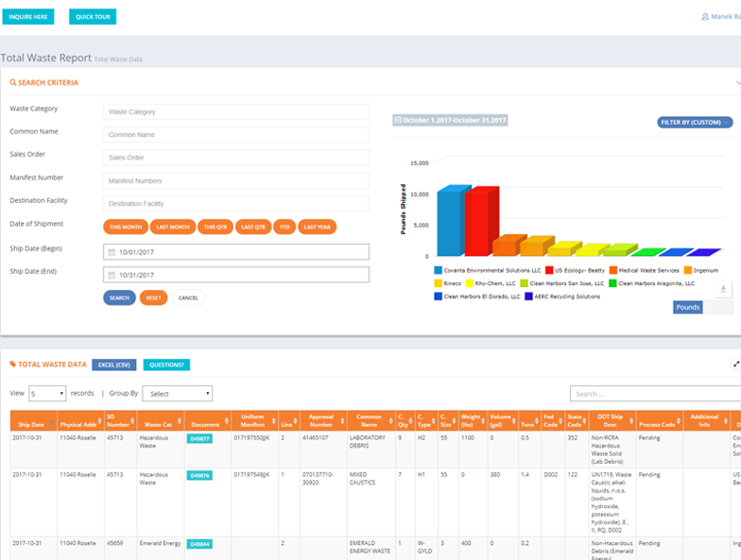This screenshot has height=560, width=741.
Task: Click the Manek user name link
Action: [726, 17]
